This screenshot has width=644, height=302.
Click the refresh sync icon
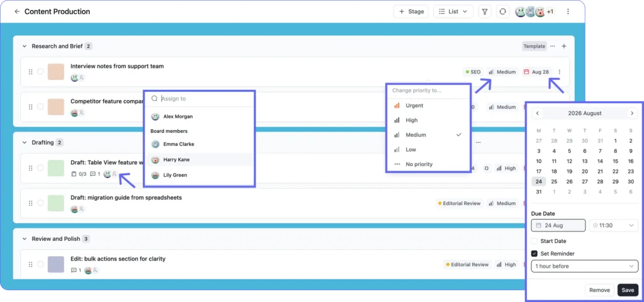[x=502, y=11]
